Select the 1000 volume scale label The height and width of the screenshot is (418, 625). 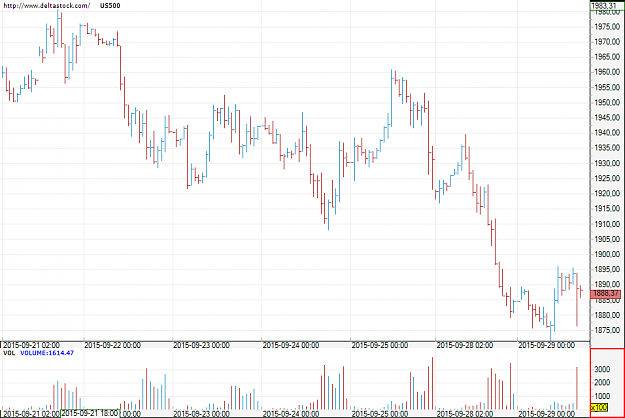[x=602, y=396]
